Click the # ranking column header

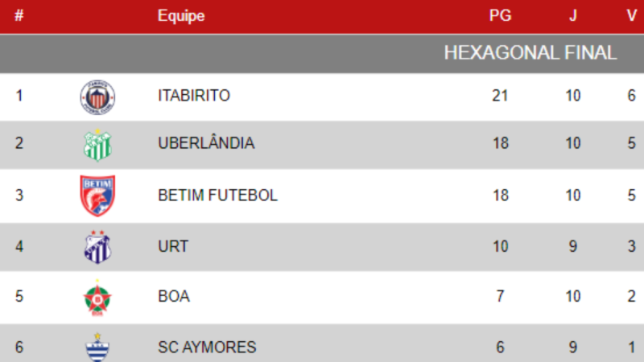(19, 15)
